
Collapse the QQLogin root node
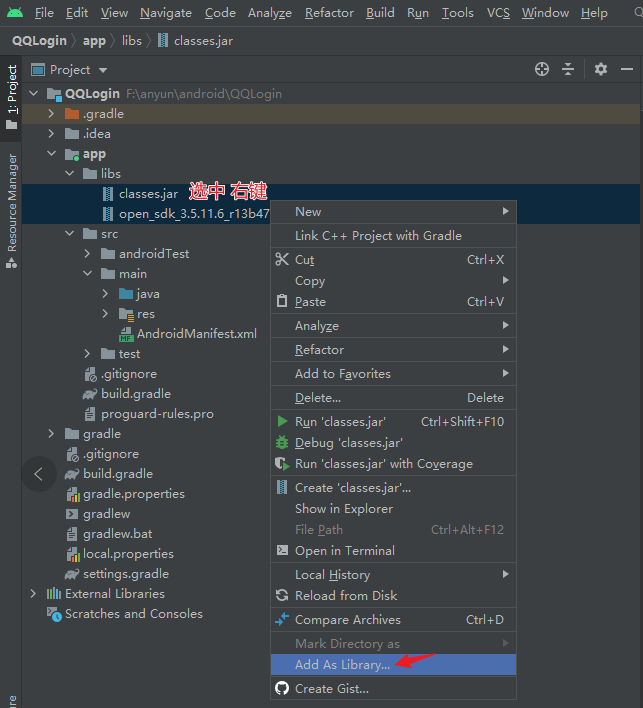pyautogui.click(x=33, y=93)
